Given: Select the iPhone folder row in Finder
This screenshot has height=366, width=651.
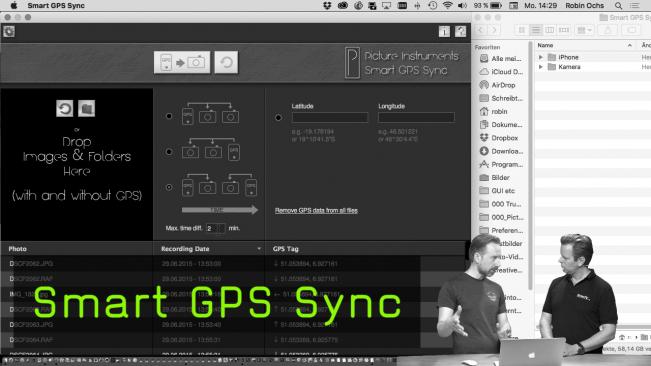Looking at the screenshot, I should pos(593,57).
